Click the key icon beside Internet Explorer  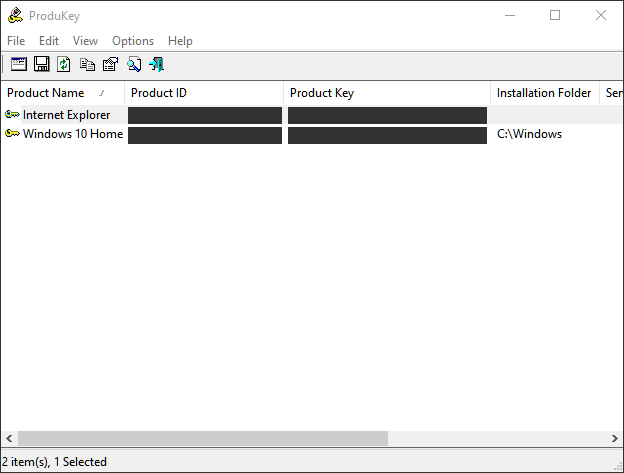(12, 115)
